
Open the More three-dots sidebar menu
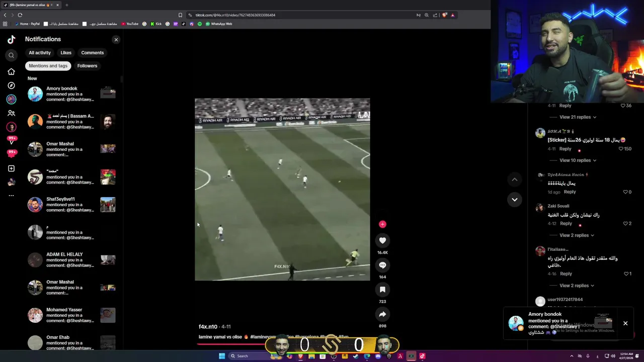[x=11, y=196]
